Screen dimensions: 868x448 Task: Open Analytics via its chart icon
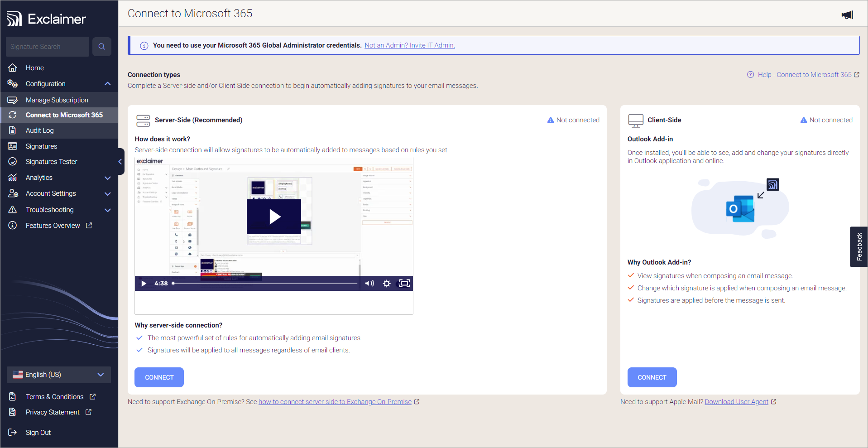[13, 177]
